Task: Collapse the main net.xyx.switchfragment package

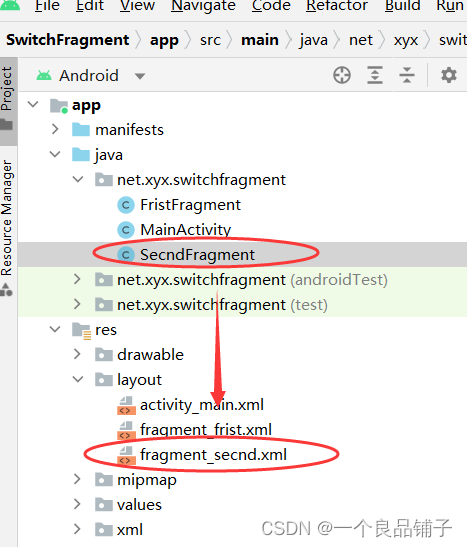Action: [78, 179]
